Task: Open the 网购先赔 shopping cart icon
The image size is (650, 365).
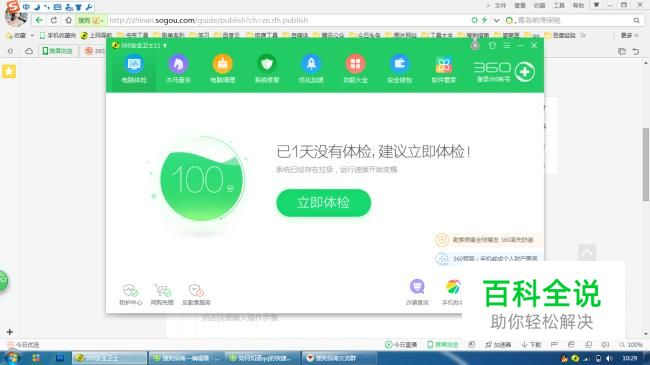Action: [x=162, y=294]
